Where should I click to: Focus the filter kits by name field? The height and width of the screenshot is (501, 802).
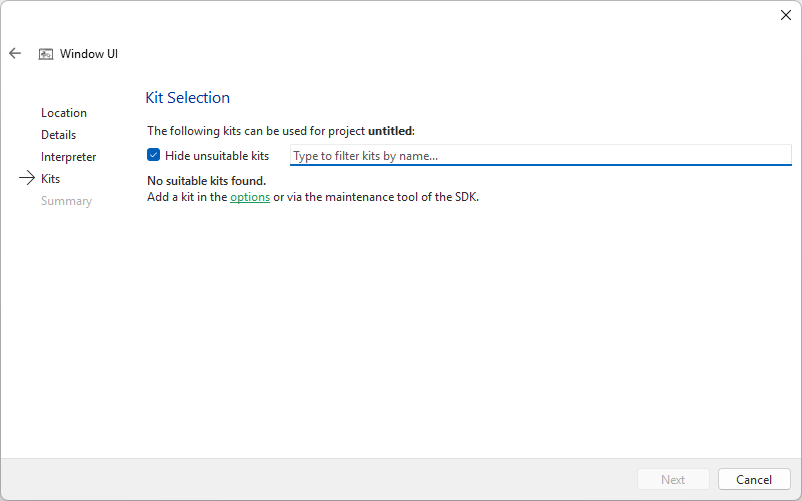point(540,156)
